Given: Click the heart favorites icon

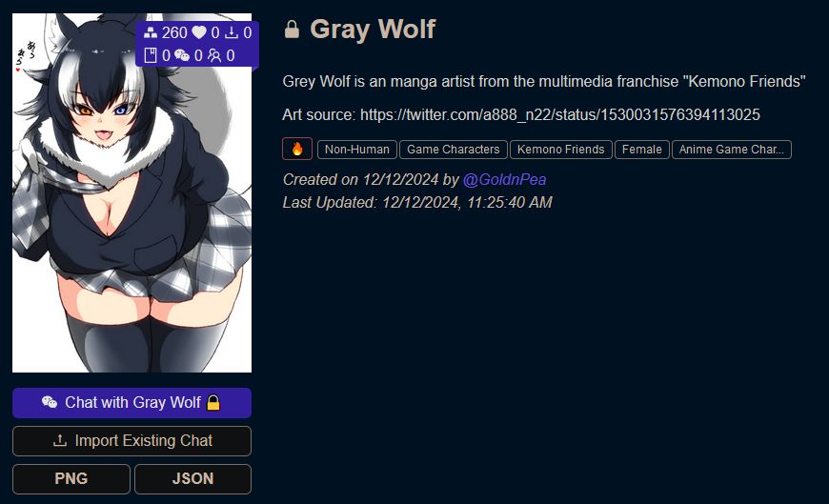Looking at the screenshot, I should 199,32.
